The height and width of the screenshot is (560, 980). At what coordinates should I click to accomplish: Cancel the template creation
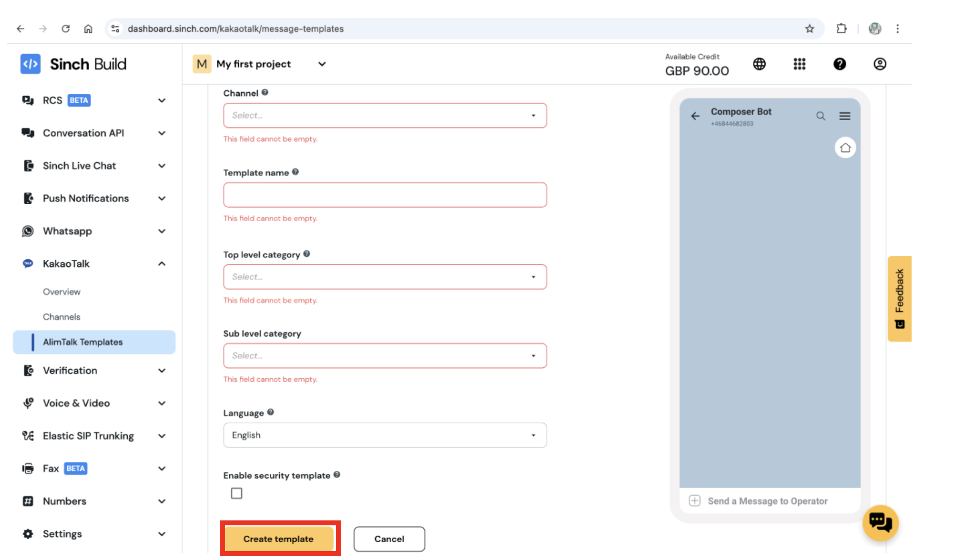(x=389, y=539)
